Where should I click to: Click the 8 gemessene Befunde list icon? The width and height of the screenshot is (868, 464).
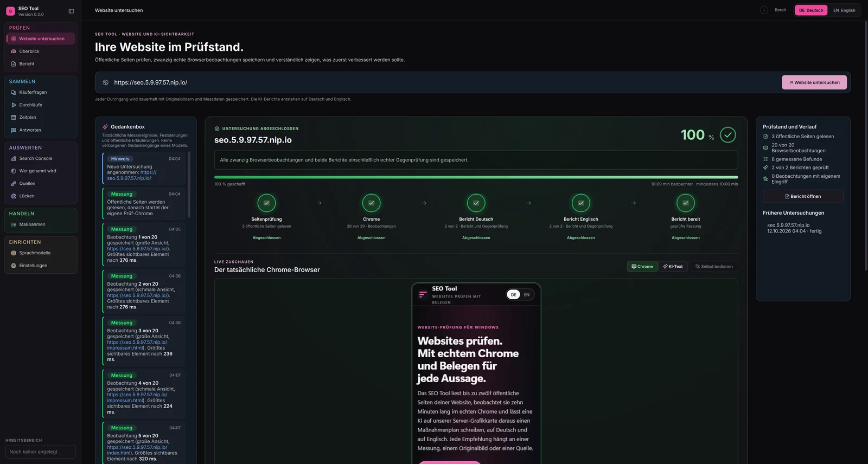pyautogui.click(x=765, y=159)
